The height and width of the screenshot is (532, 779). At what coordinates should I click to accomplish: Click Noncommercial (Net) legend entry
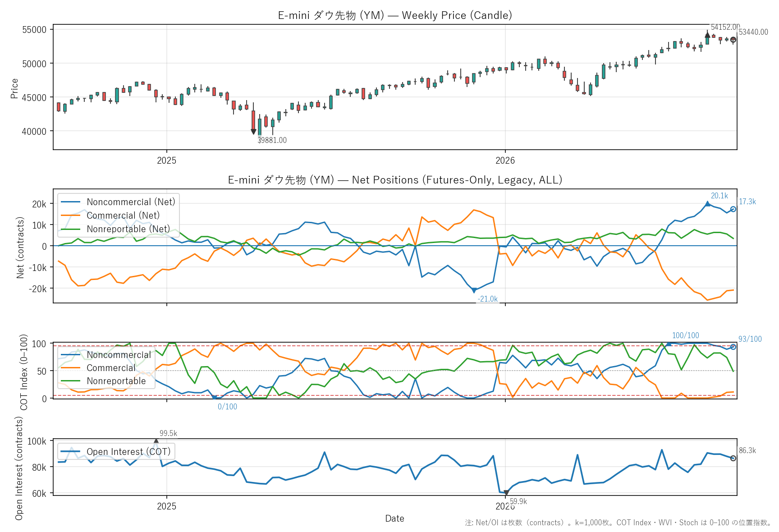tap(118, 202)
